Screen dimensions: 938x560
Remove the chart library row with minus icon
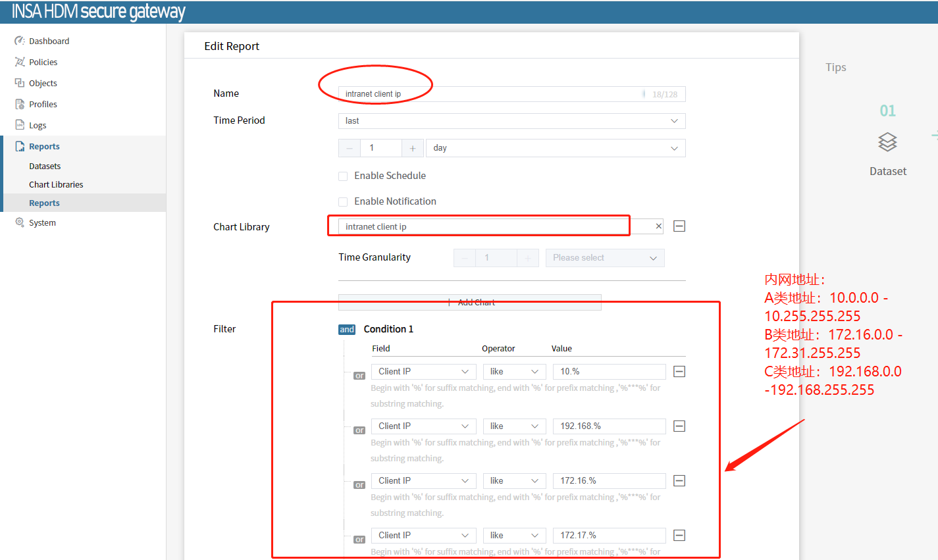[679, 226]
